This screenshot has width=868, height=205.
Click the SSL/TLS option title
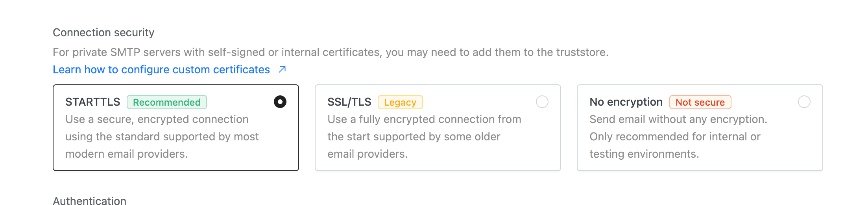pyautogui.click(x=349, y=102)
